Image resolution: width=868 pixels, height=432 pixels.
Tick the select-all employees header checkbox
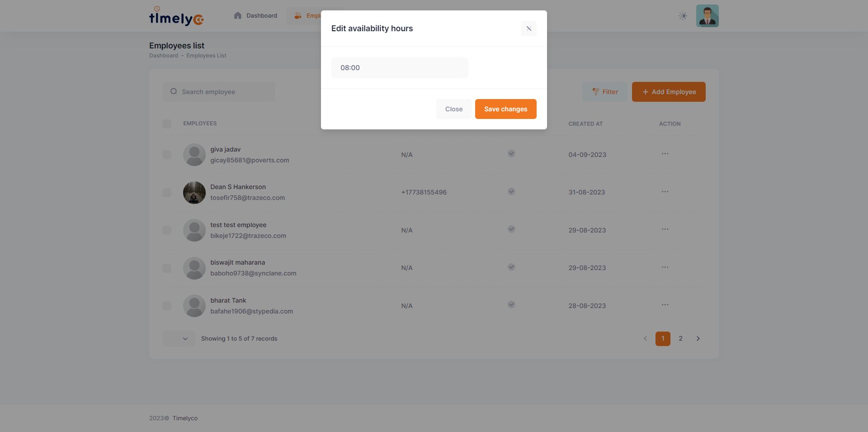pos(167,123)
